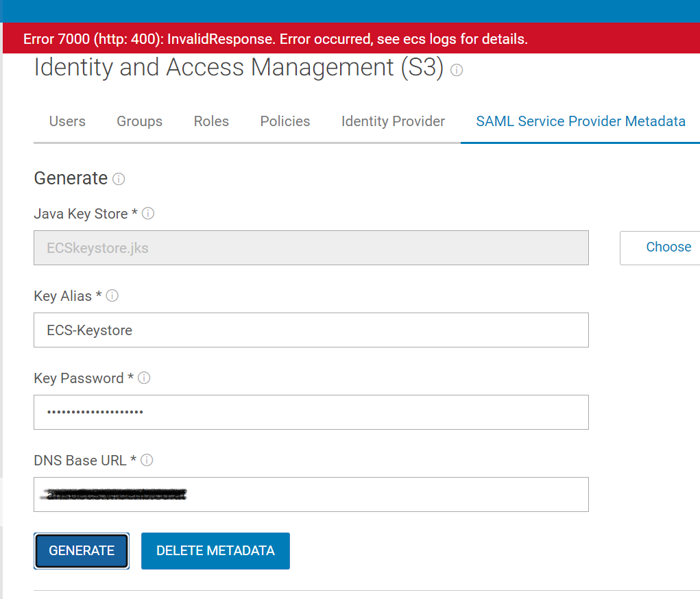The height and width of the screenshot is (599, 700).
Task: Click inside the Key Alias field
Action: click(311, 330)
